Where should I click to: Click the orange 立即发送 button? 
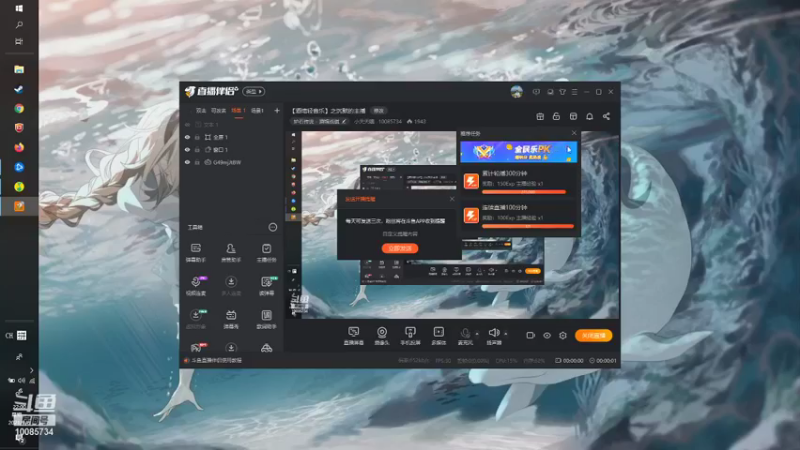pyautogui.click(x=400, y=248)
